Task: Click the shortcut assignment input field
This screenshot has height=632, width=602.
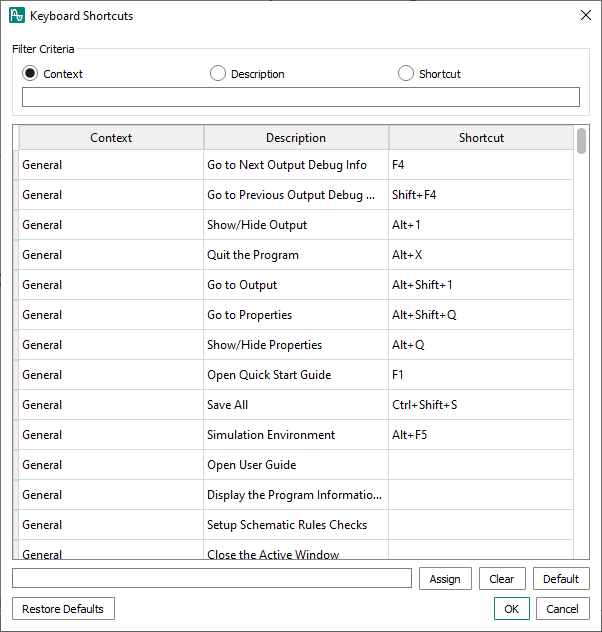Action: [x=212, y=578]
